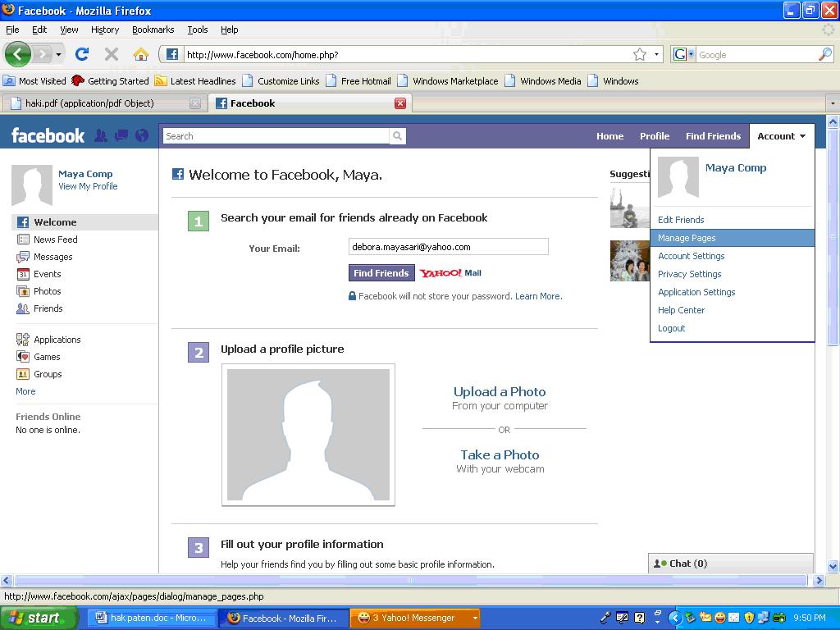Click the horizontal scrollbar thumb
Image resolution: width=840 pixels, height=630 pixels.
(410, 580)
